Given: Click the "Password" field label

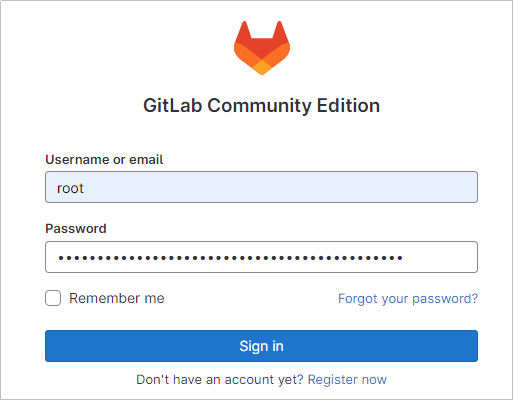Looking at the screenshot, I should (x=76, y=229).
